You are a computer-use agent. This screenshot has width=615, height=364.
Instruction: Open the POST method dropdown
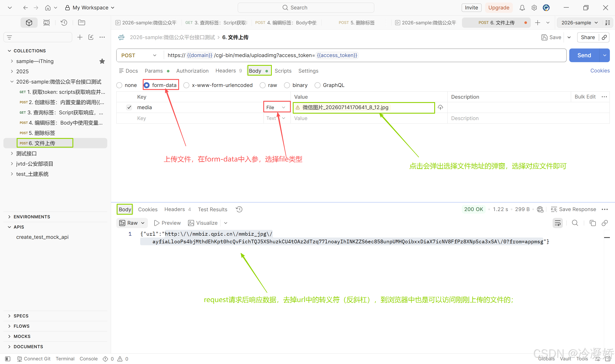pos(139,56)
